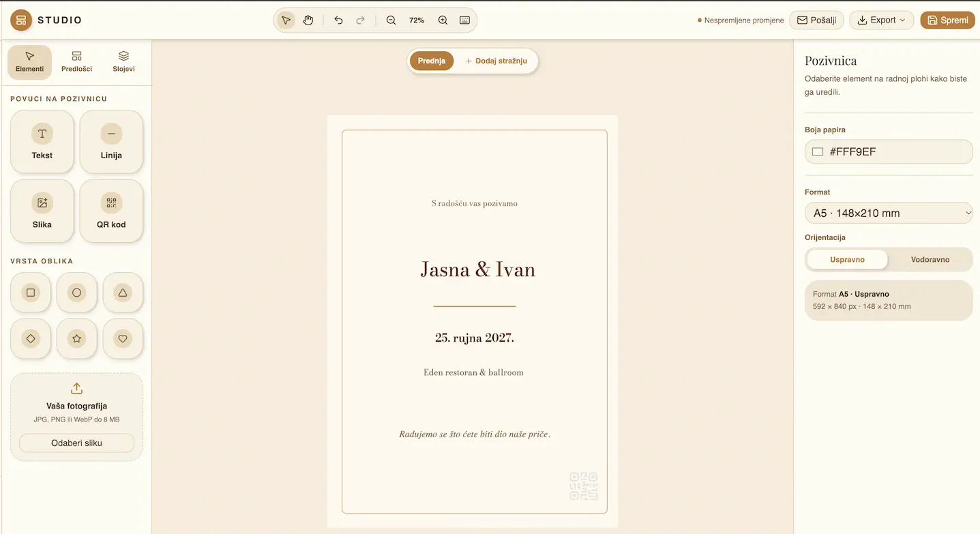Insert the square shape
The height and width of the screenshot is (534, 980).
coord(31,293)
